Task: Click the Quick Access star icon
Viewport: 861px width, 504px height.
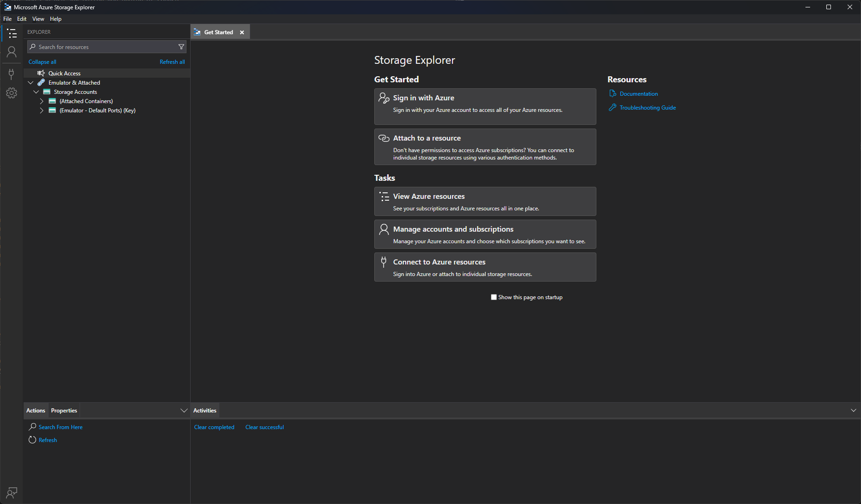Action: pos(41,73)
